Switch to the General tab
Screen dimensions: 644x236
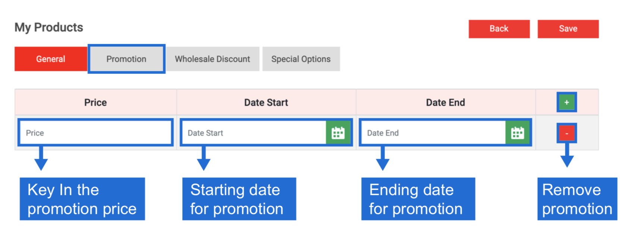pos(51,59)
